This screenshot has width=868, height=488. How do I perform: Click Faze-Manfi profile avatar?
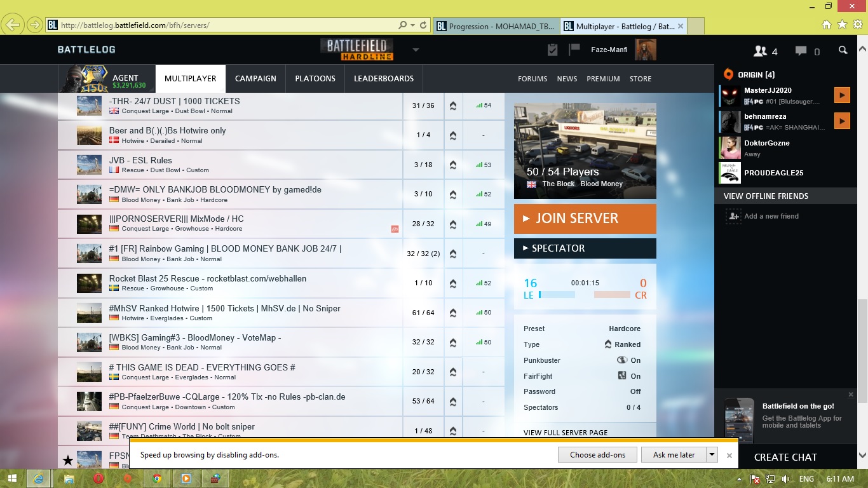click(x=645, y=50)
